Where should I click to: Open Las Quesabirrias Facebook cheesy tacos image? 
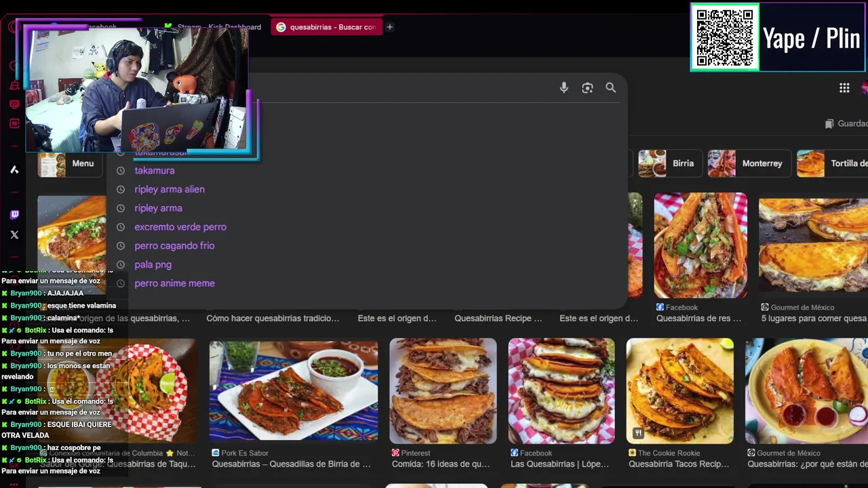pyautogui.click(x=561, y=391)
